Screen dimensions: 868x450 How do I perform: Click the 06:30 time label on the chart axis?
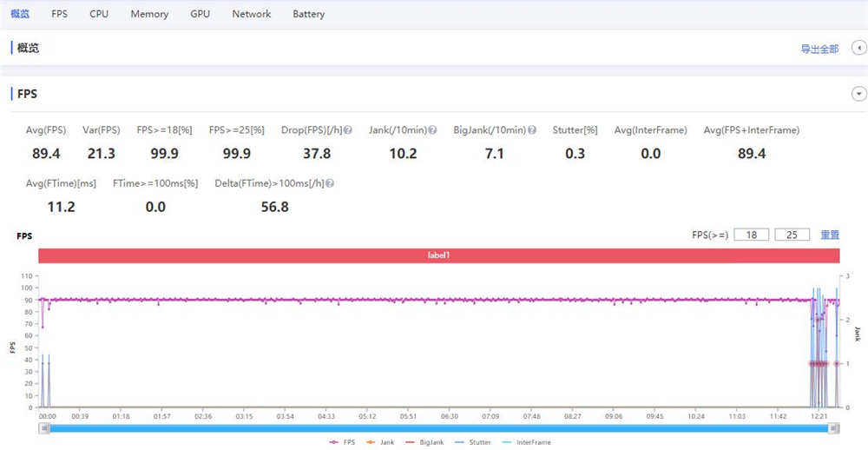coord(450,415)
